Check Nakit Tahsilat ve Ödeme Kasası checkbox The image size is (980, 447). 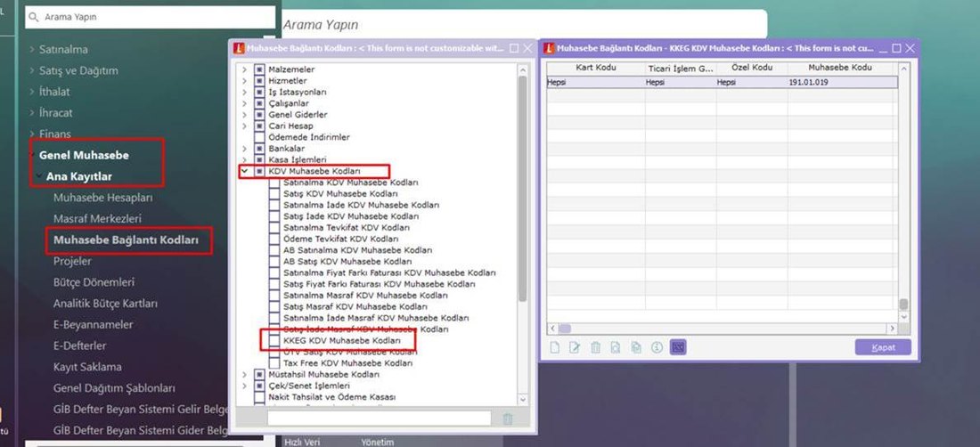pos(260,397)
